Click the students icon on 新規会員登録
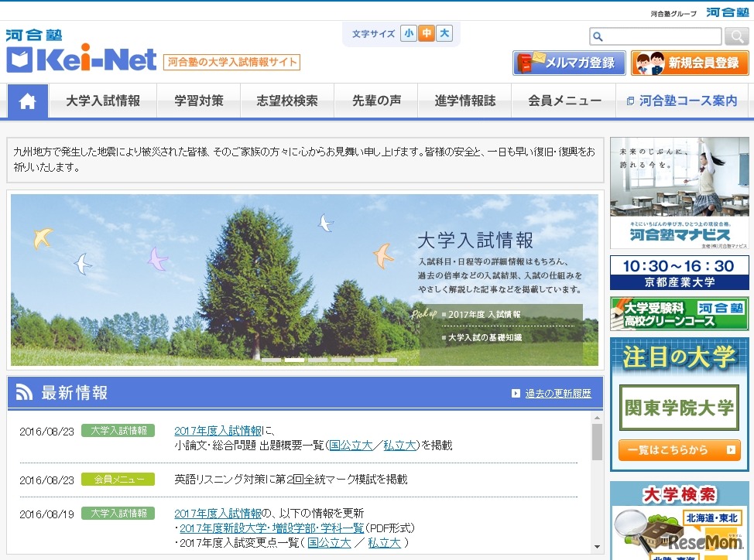The width and height of the screenshot is (754, 560). pos(651,63)
